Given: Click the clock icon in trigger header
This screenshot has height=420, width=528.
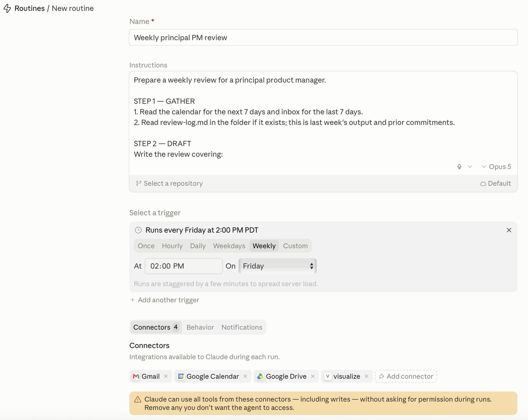Looking at the screenshot, I should tap(138, 230).
